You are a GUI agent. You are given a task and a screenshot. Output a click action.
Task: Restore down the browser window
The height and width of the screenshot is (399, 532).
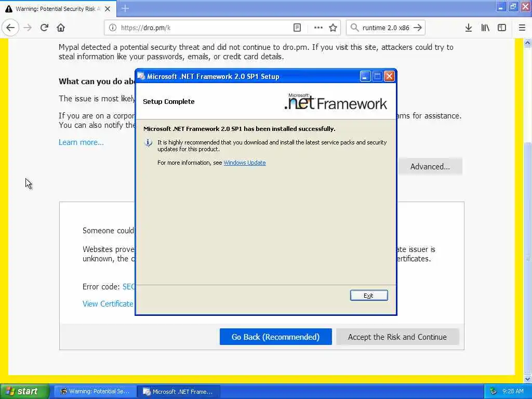pos(513,6)
